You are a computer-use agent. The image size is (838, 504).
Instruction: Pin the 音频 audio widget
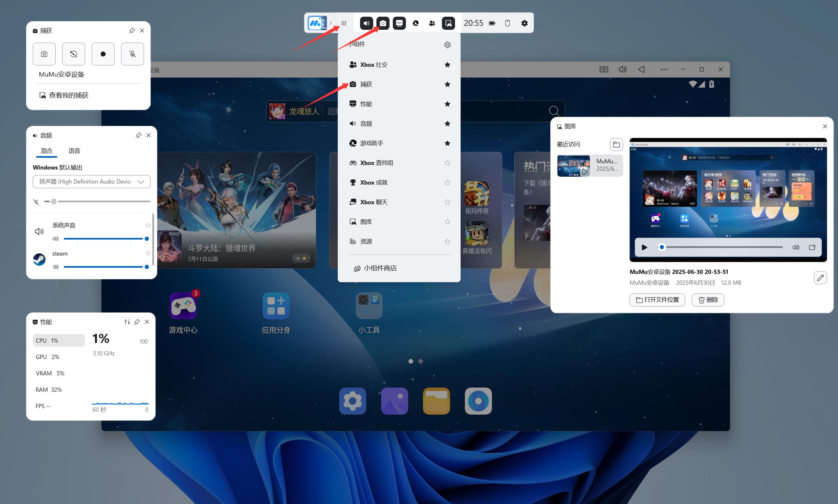click(138, 135)
